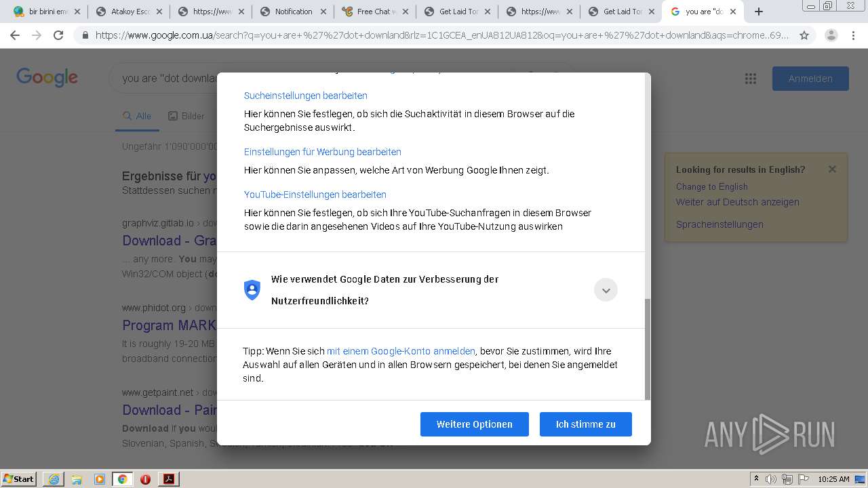This screenshot has width=868, height=488.
Task: Dismiss the 'Looking for results in English?' box
Action: [x=832, y=169]
